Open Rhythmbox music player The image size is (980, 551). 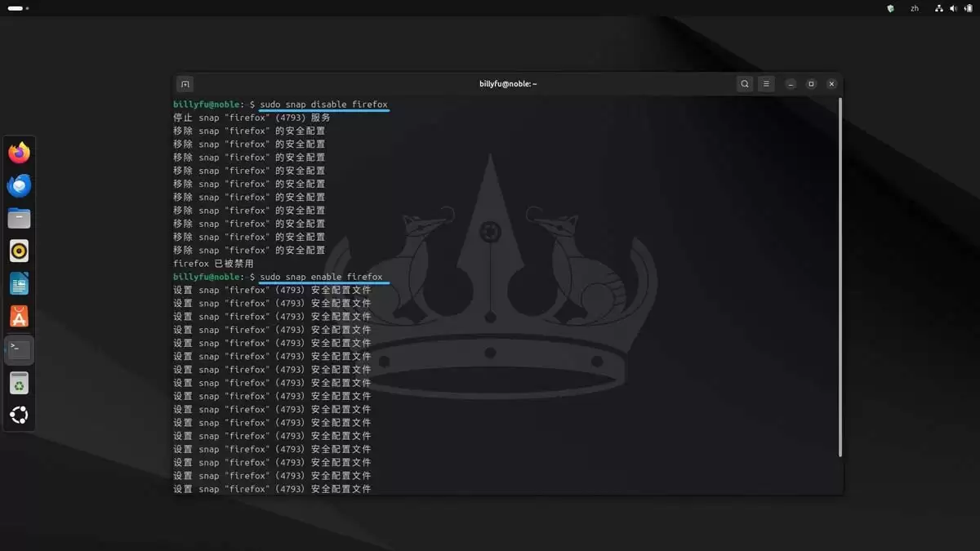pyautogui.click(x=18, y=251)
